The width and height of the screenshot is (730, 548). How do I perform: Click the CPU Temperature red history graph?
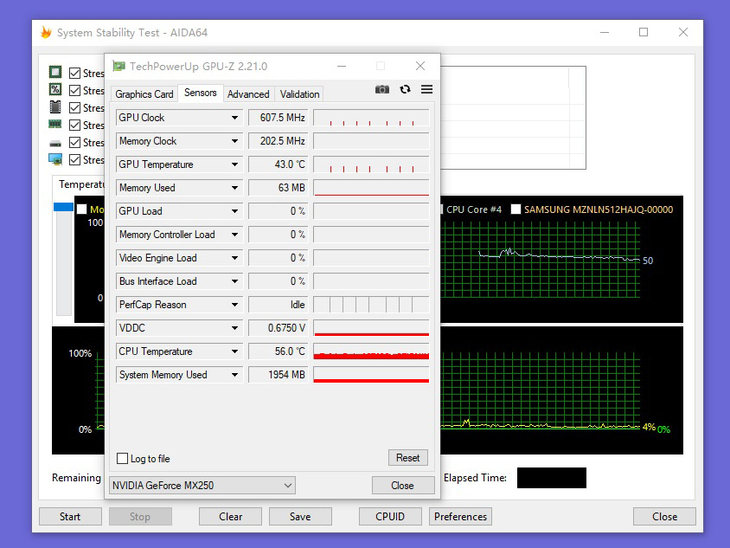(x=371, y=351)
